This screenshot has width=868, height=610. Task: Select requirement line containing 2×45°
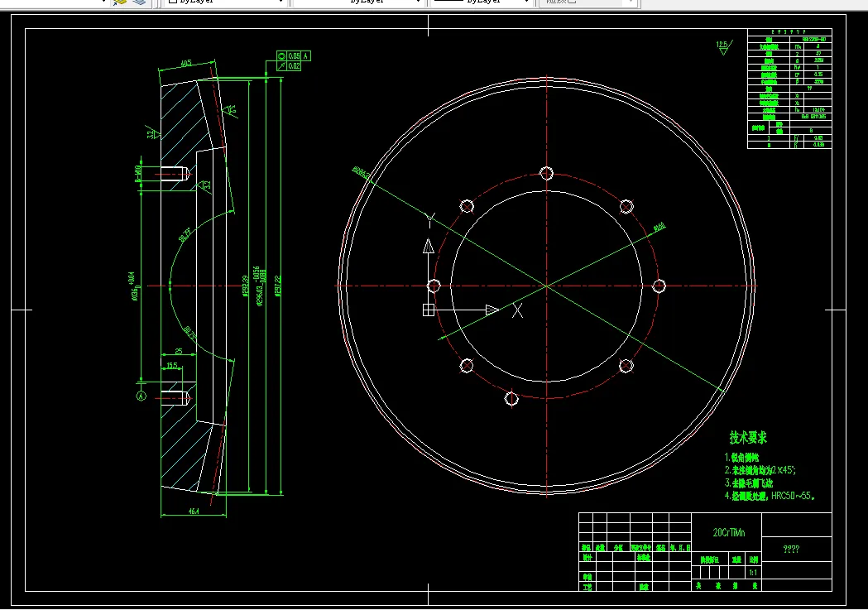tap(760, 470)
